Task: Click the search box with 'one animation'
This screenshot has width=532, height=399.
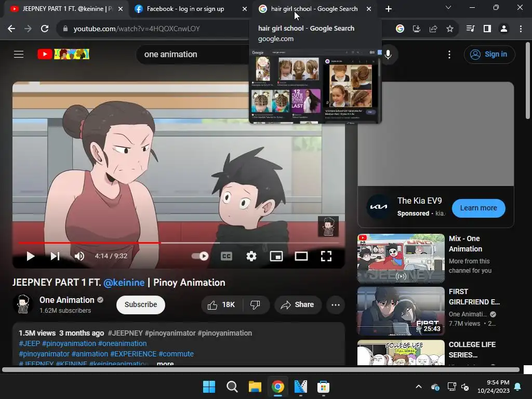Action: point(193,54)
